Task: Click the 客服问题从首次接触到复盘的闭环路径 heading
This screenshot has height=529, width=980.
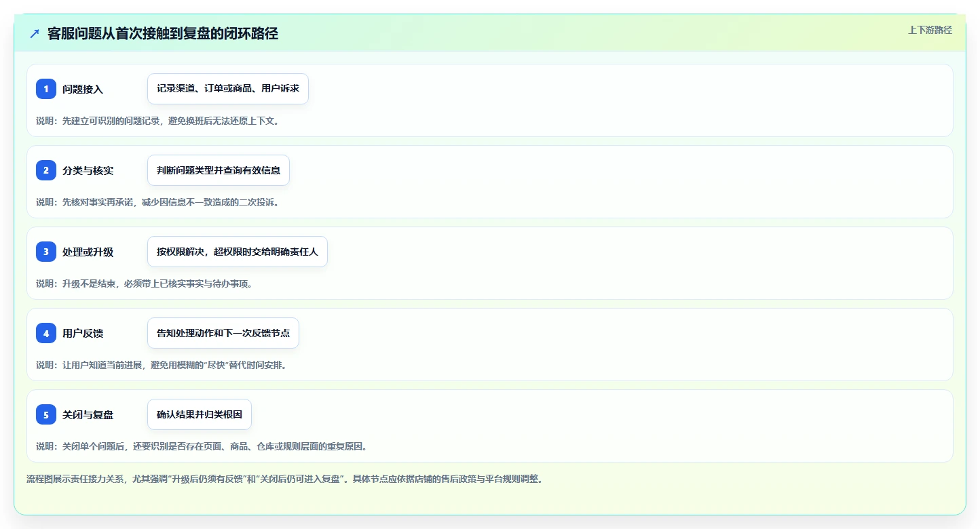Action: (x=163, y=34)
